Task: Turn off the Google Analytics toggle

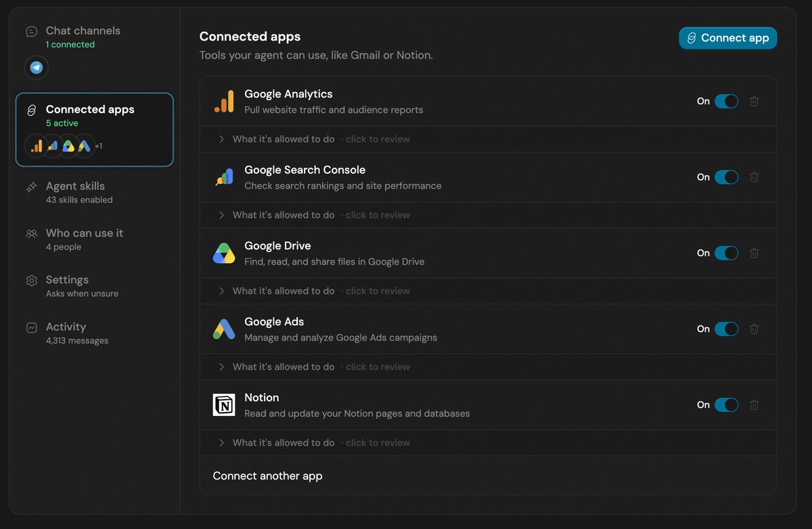Action: pos(727,101)
